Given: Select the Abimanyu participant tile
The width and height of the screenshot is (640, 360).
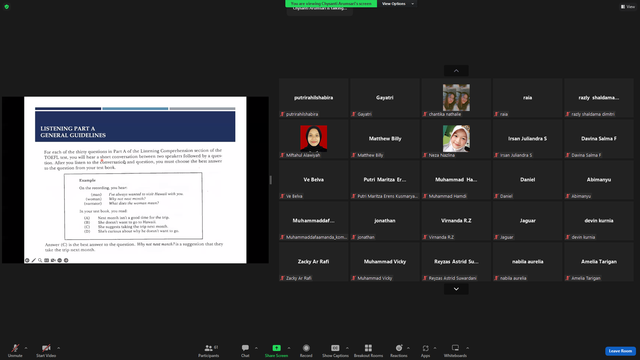Looking at the screenshot, I should point(599,180).
